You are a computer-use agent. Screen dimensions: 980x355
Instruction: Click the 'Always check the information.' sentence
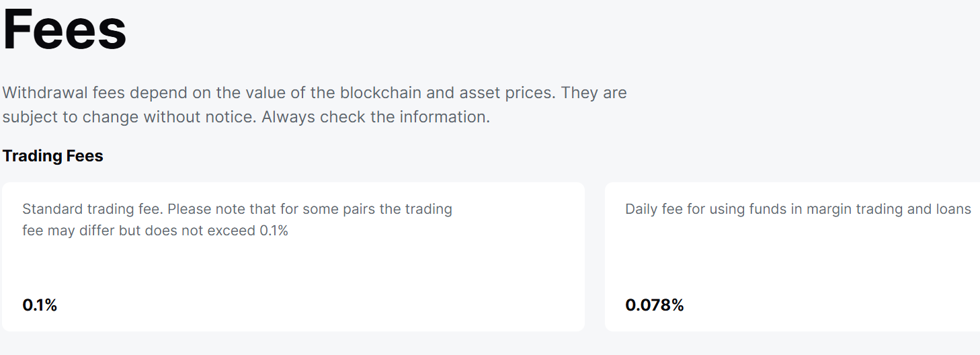click(376, 117)
